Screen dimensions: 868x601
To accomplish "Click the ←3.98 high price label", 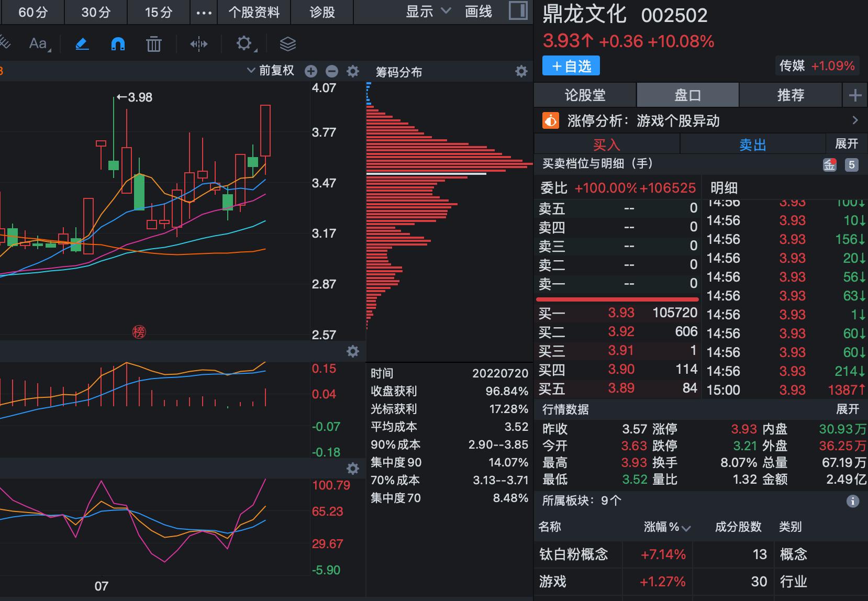I will click(135, 97).
